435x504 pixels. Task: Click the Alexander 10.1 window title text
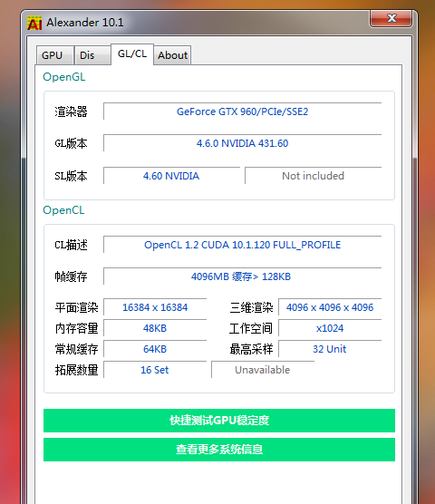[x=85, y=23]
